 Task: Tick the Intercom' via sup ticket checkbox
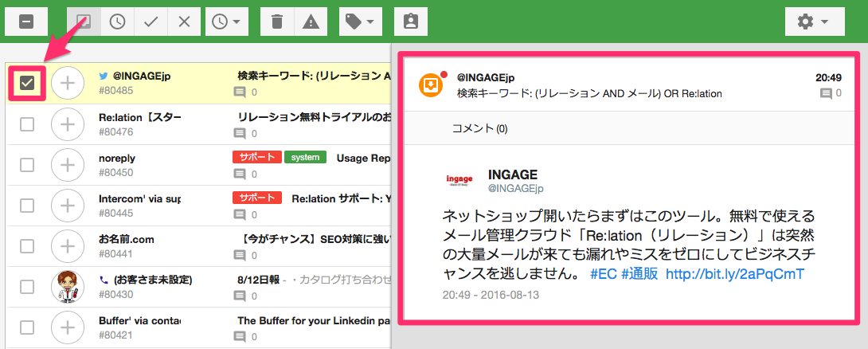(27, 206)
